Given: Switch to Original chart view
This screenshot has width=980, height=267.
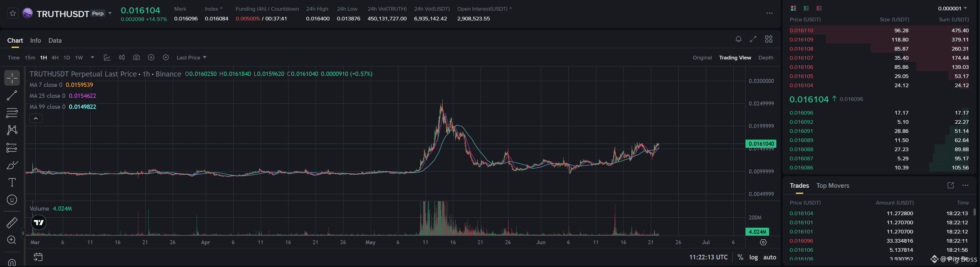Looking at the screenshot, I should click(x=702, y=58).
